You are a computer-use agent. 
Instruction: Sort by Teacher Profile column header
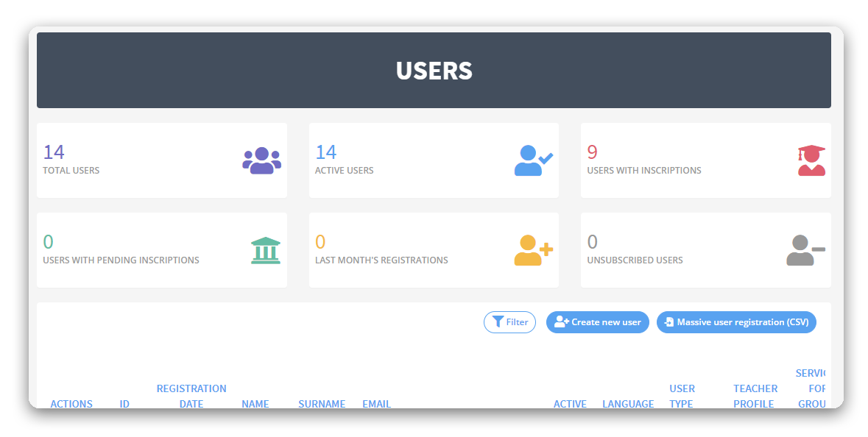(x=755, y=396)
